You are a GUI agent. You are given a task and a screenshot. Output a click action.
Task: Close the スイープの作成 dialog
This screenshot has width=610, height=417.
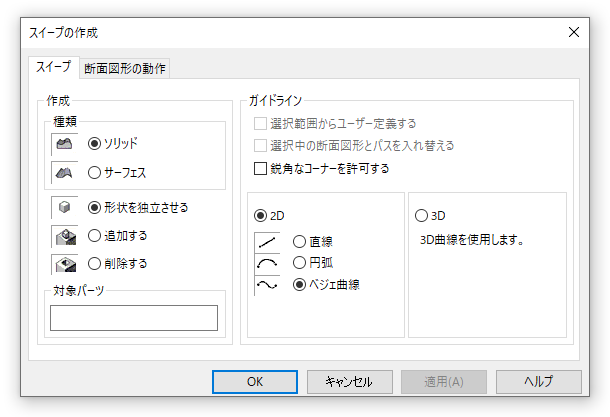click(574, 32)
